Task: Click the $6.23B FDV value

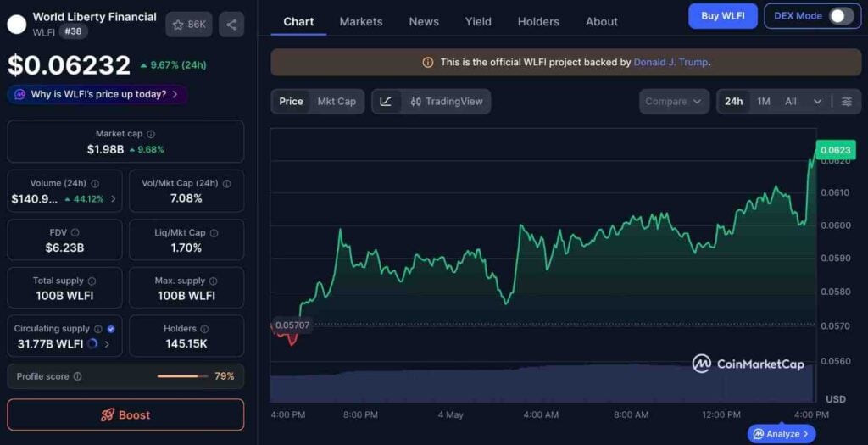Action: tap(64, 248)
